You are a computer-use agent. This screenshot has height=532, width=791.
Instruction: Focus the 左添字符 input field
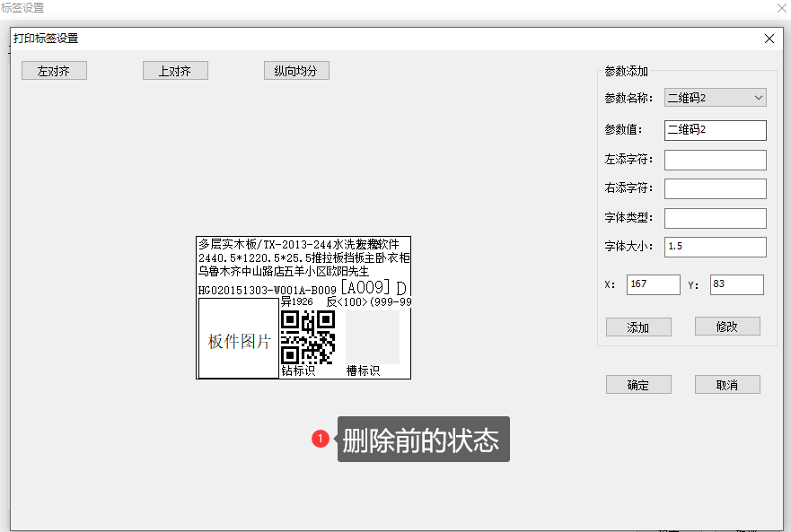coord(715,160)
